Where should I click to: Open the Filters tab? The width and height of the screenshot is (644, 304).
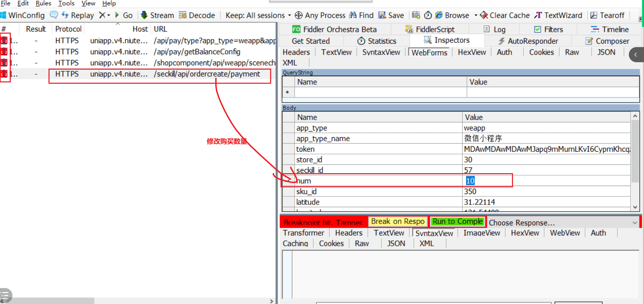point(548,30)
